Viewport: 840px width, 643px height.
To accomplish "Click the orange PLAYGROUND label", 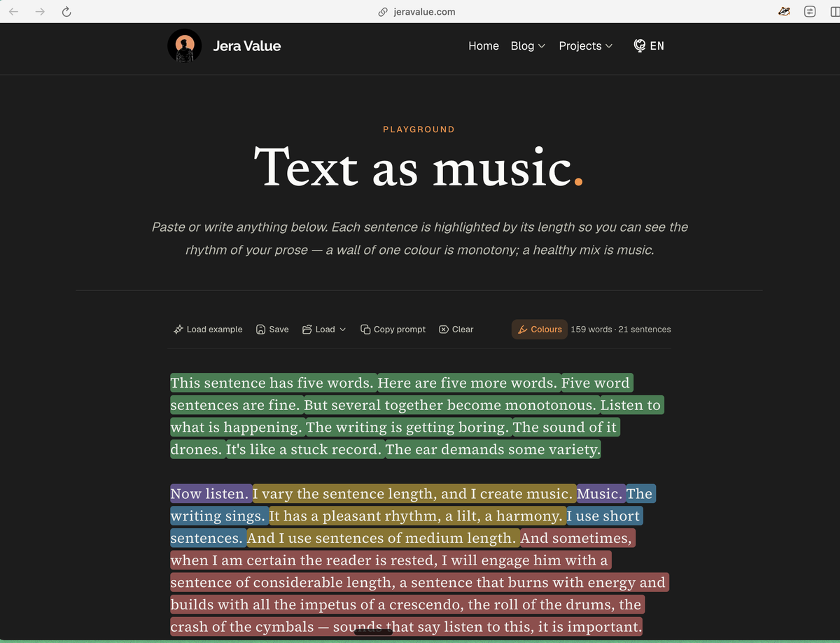I will pos(419,129).
